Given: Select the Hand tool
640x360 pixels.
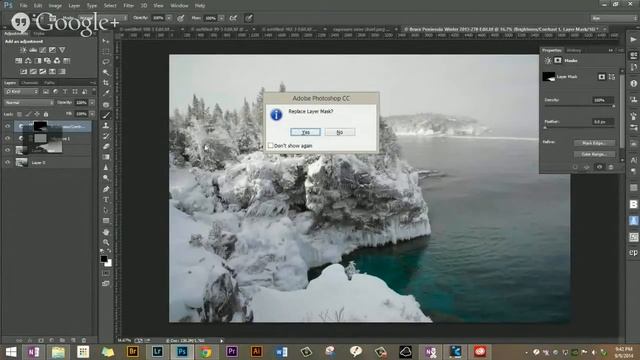Looking at the screenshot, I should (x=106, y=232).
